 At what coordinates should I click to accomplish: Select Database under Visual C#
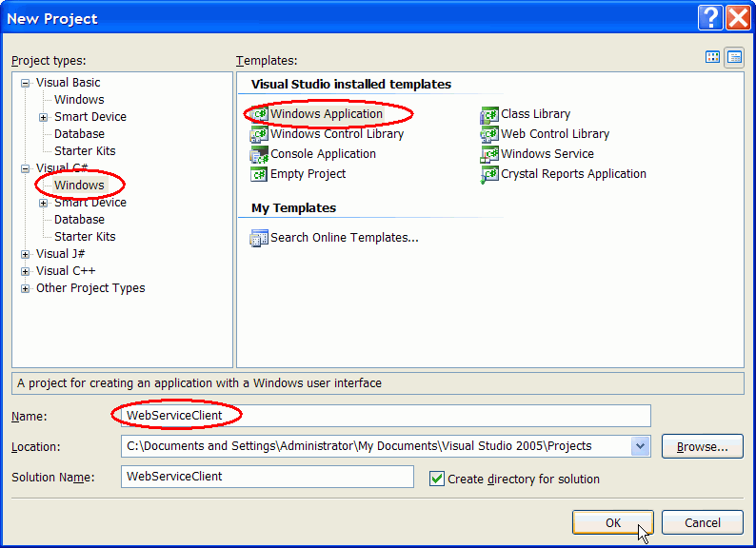pos(79,220)
